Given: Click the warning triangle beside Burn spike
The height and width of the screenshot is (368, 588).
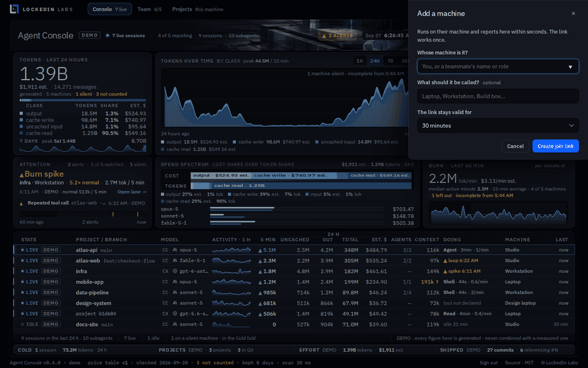Looking at the screenshot, I should [x=22, y=174].
